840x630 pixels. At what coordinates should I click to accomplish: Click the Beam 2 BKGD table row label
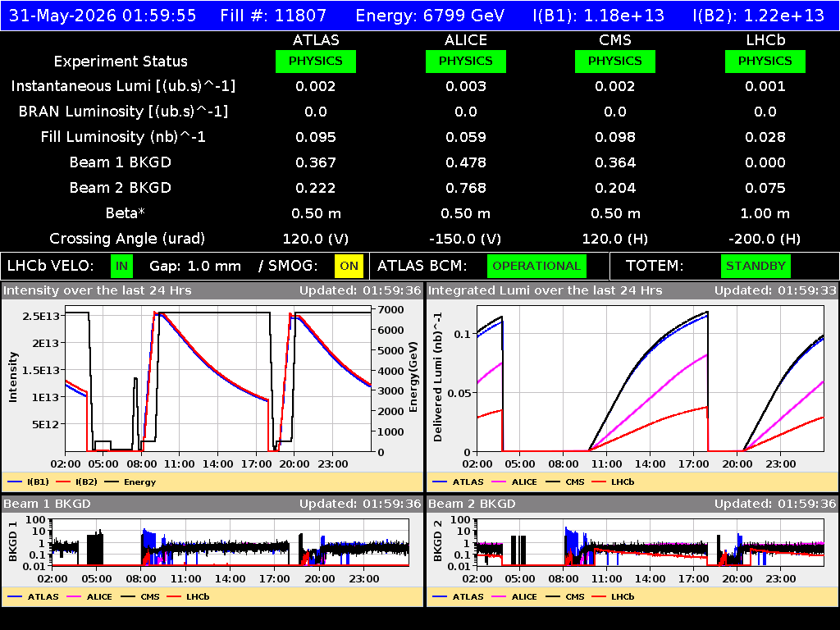coord(121,188)
